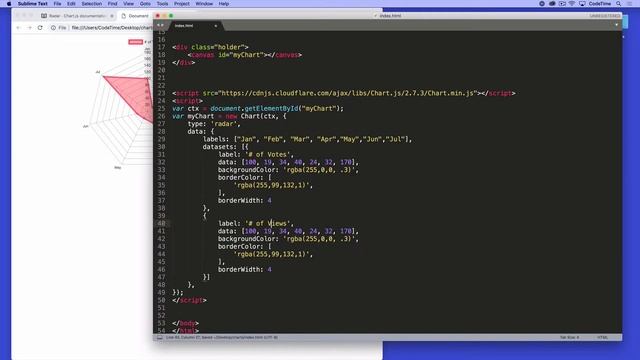Click closing body tag on line 53
640x360 pixels.
[186, 323]
